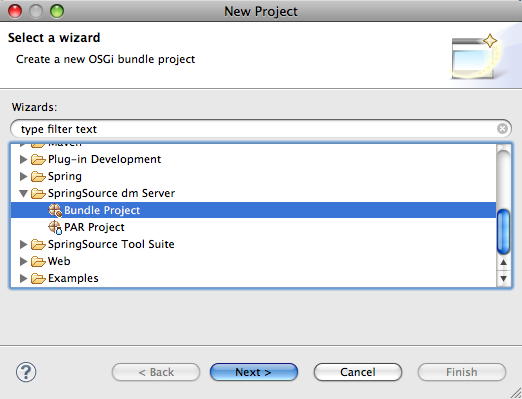
Task: Click the Spring folder icon
Action: point(38,176)
